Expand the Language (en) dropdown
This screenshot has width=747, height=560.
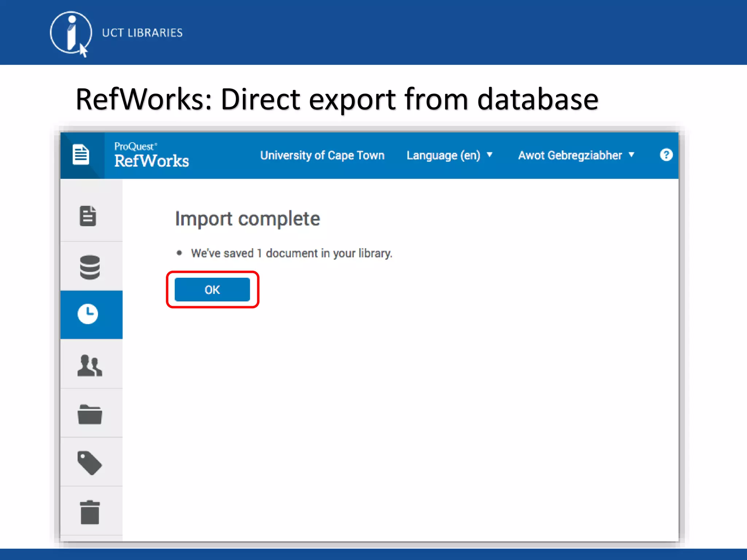[449, 155]
